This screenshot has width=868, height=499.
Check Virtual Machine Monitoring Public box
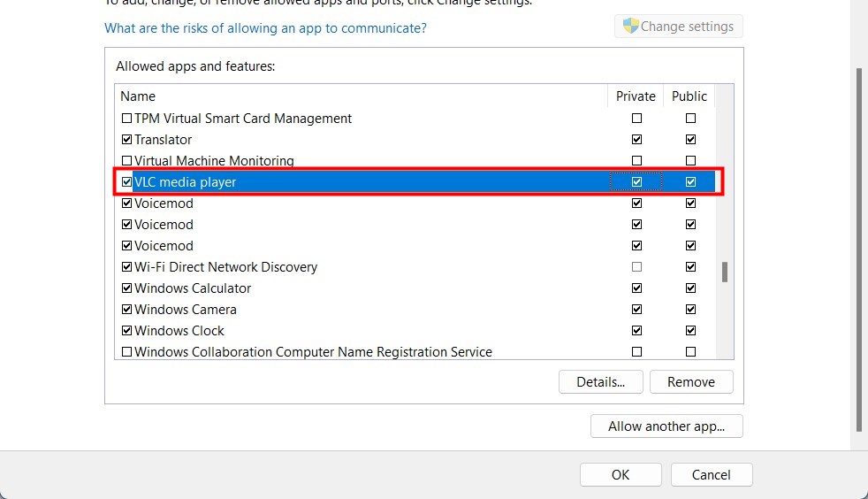690,161
